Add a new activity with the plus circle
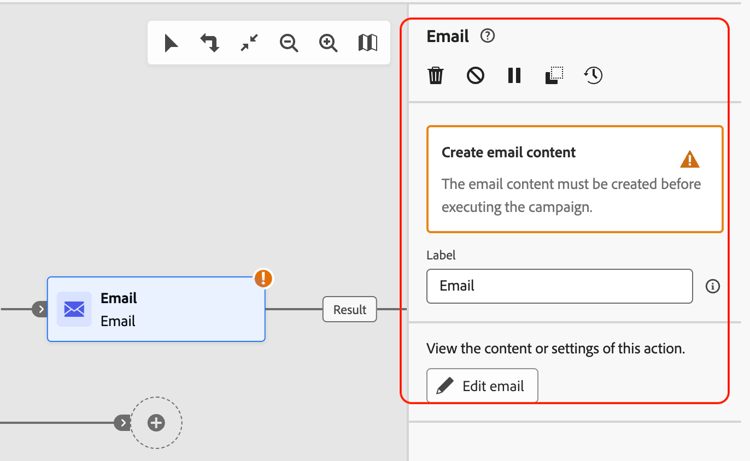The image size is (750, 461). tap(156, 423)
